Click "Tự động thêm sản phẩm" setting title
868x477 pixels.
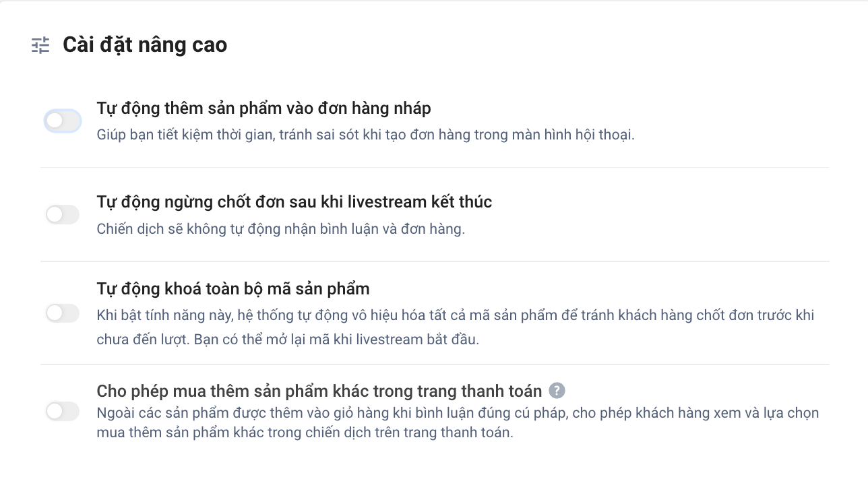point(263,108)
